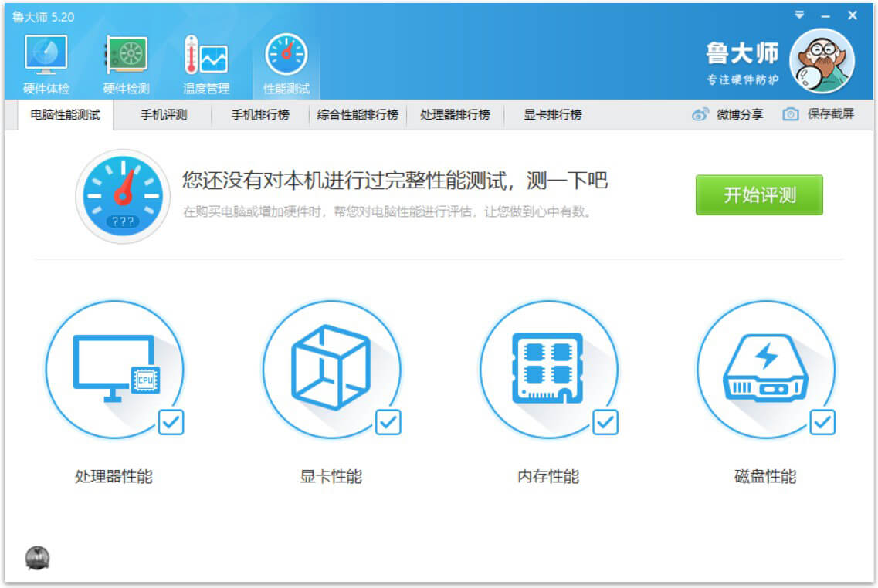Click the 鲁大师 5.20 window title
This screenshot has height=588, width=878.
[x=43, y=17]
